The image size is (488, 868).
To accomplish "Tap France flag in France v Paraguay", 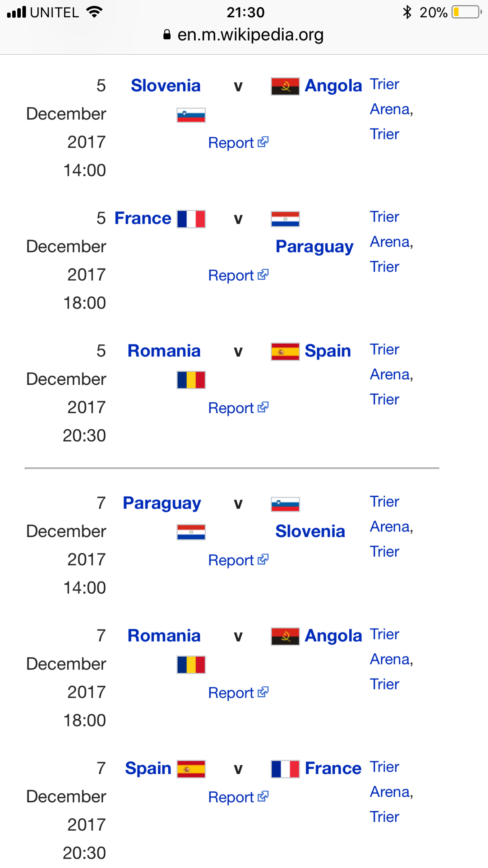I will point(191,219).
